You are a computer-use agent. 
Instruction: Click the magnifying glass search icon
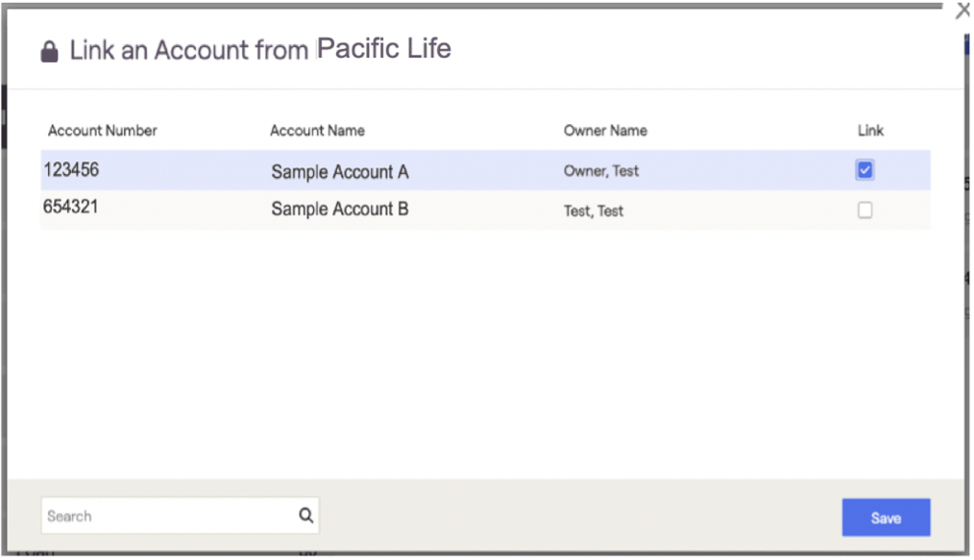[x=305, y=516]
